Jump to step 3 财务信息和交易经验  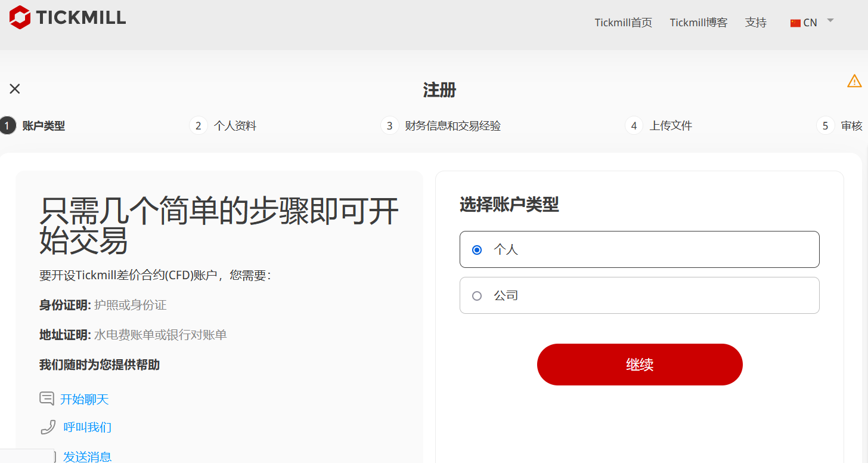coord(452,126)
